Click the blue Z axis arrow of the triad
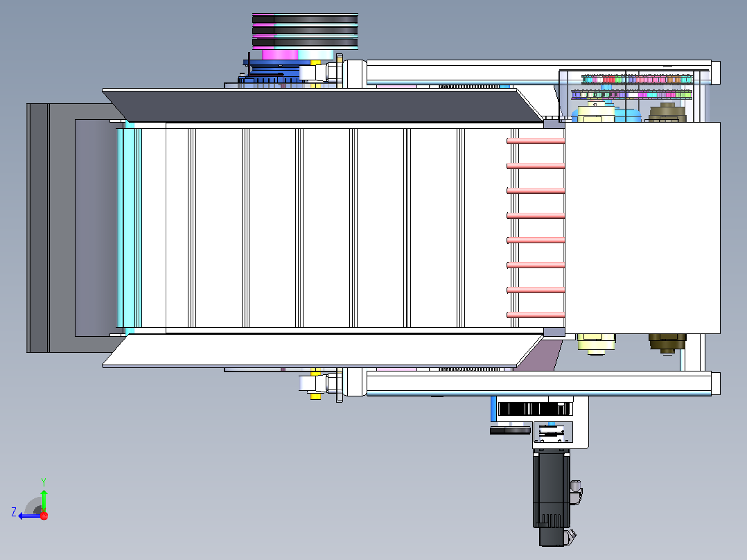747x560 pixels. [28, 516]
